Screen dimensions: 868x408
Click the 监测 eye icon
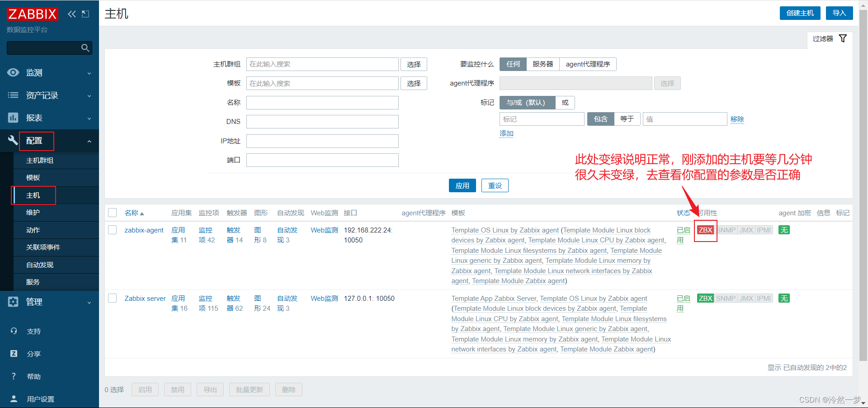tap(13, 72)
